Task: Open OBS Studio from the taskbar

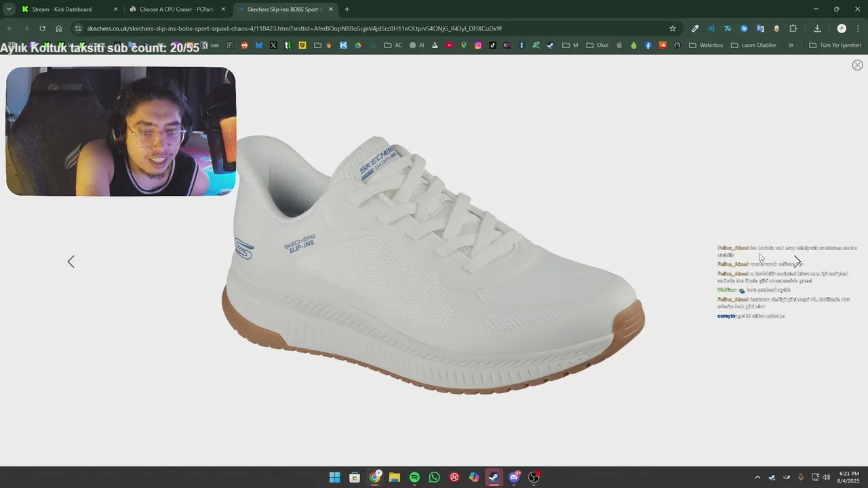Action: coord(534,477)
